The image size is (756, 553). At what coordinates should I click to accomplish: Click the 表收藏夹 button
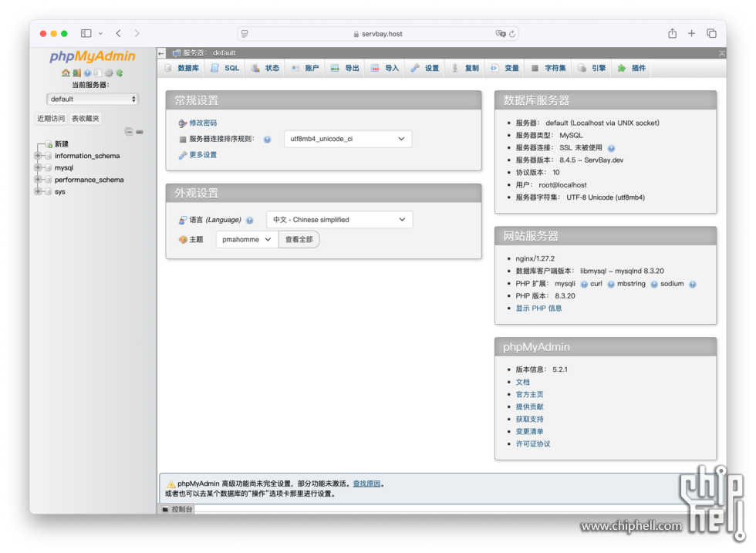(86, 119)
